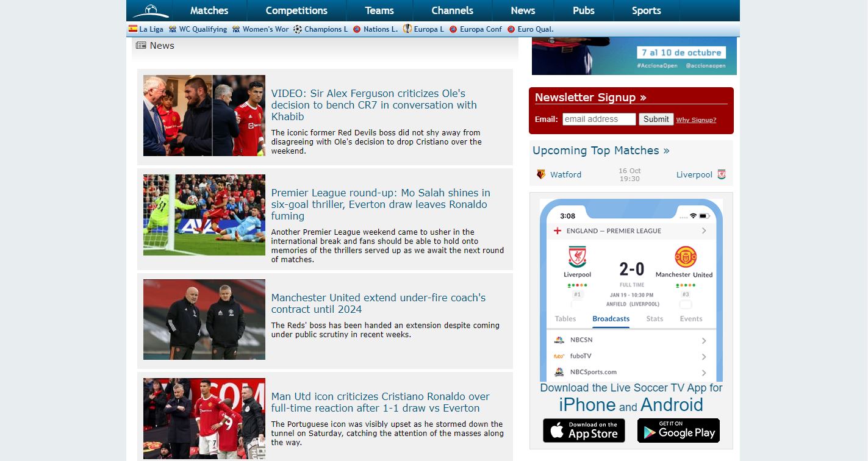
Task: Click the Get it on Google Play badge
Action: pos(678,431)
